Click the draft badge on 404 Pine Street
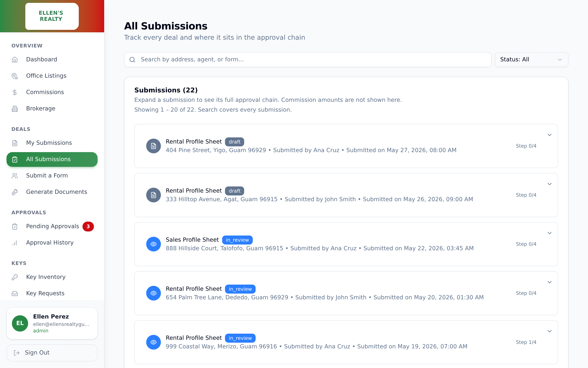The height and width of the screenshot is (368, 588). point(234,142)
